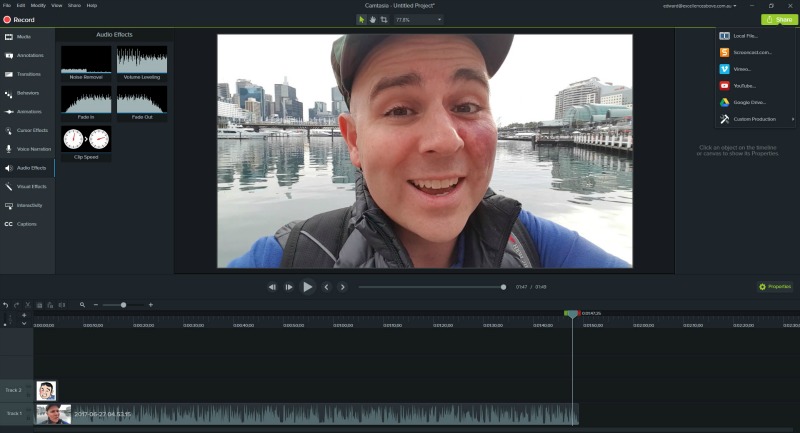Click the Copy icon in timeline toolbar
The image size is (800, 433).
[x=39, y=305]
